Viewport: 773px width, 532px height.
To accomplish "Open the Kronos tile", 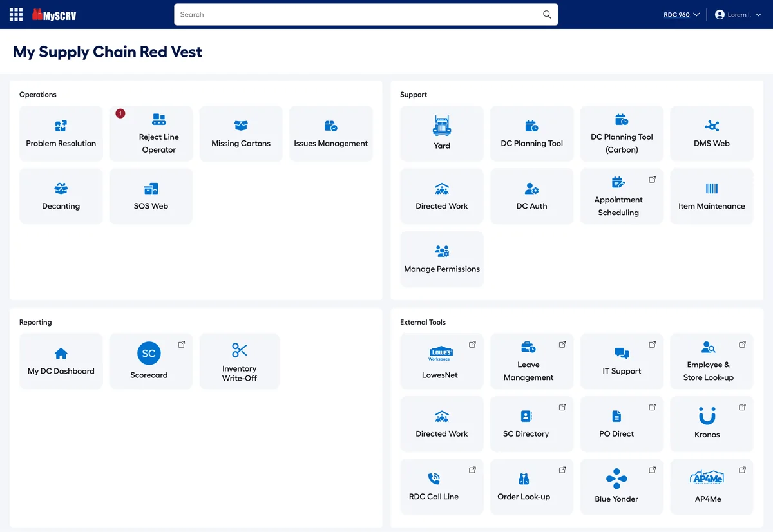I will coord(712,424).
